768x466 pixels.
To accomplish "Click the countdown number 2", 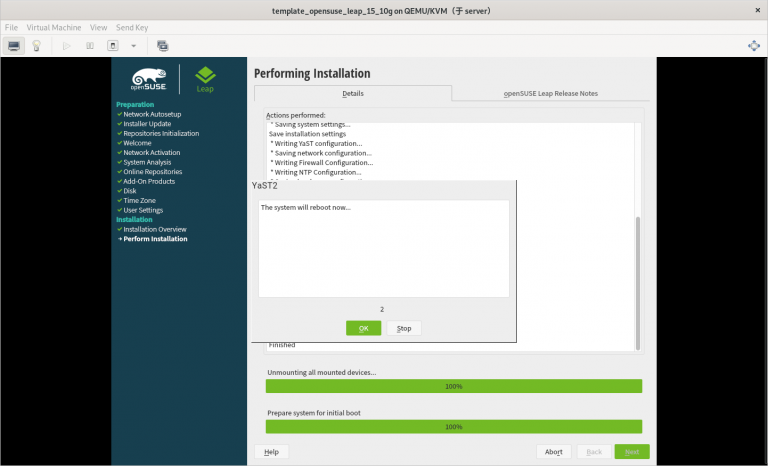I will click(382, 310).
